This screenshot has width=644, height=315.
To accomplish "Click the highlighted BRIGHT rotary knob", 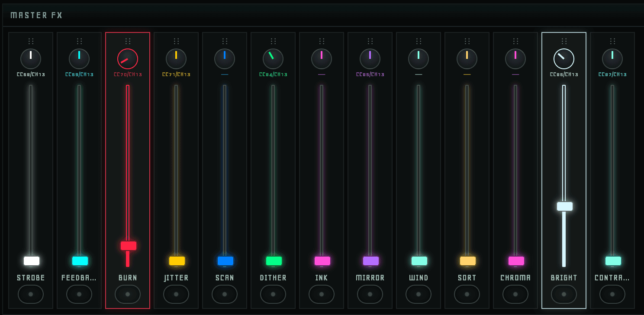I will pyautogui.click(x=564, y=59).
